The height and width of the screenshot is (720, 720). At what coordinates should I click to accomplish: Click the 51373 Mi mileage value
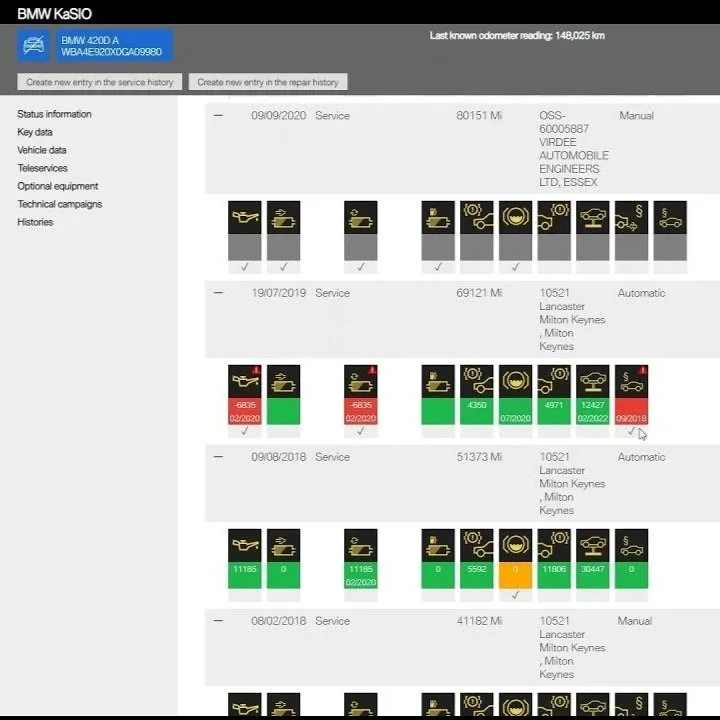479,457
